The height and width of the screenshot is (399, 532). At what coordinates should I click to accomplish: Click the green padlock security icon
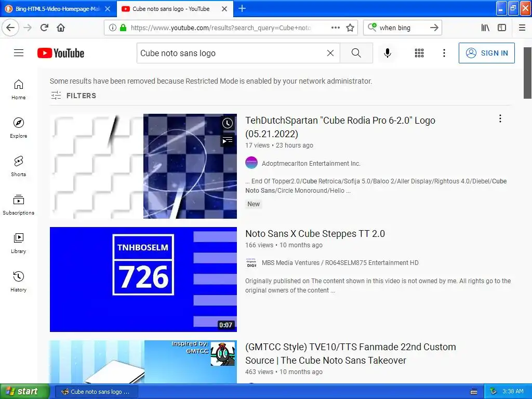pos(123,28)
